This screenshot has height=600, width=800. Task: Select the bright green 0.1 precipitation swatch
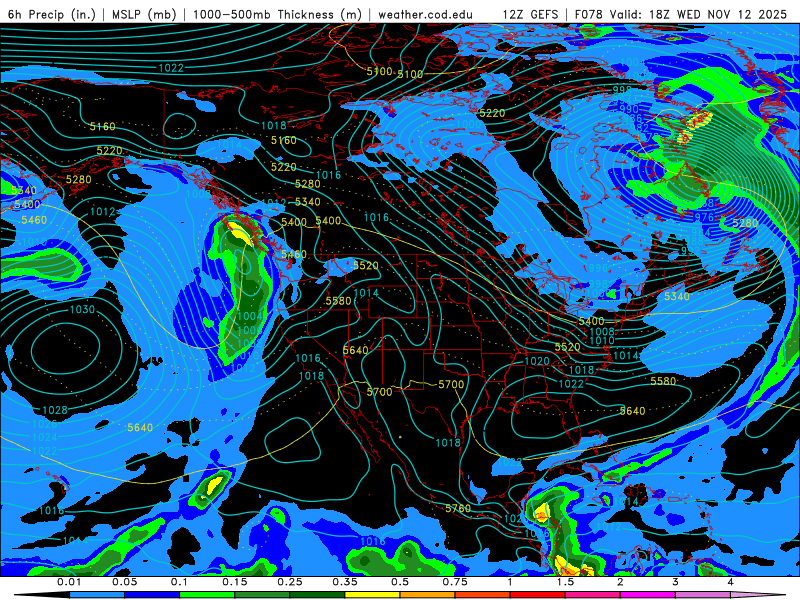click(x=207, y=595)
